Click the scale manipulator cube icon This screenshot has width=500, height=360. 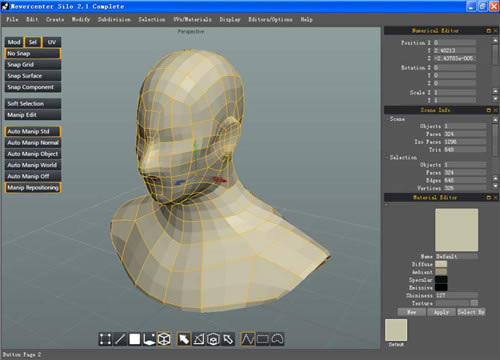213,339
